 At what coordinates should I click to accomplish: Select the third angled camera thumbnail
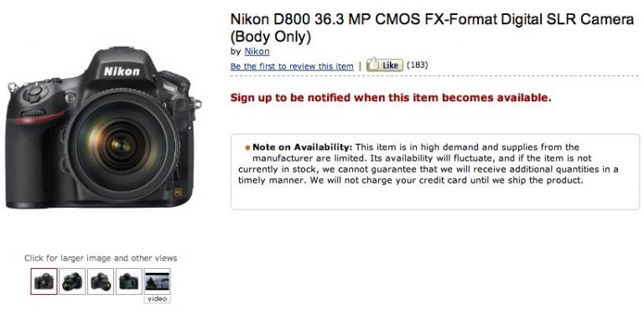[101, 281]
